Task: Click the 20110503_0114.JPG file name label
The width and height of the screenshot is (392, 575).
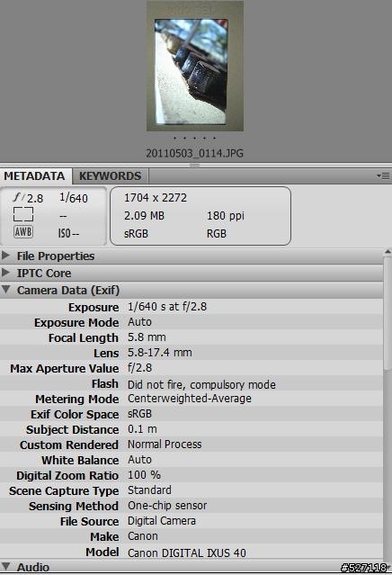Action: 194,153
